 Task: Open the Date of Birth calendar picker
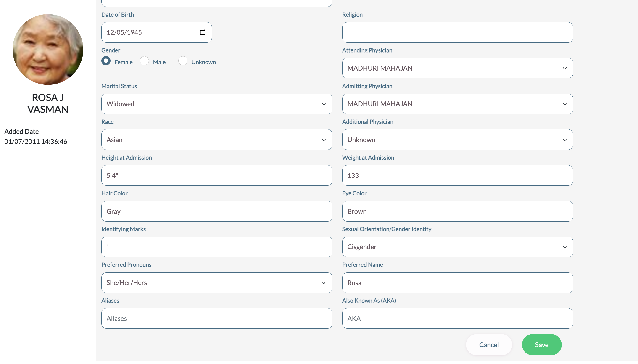(x=203, y=32)
